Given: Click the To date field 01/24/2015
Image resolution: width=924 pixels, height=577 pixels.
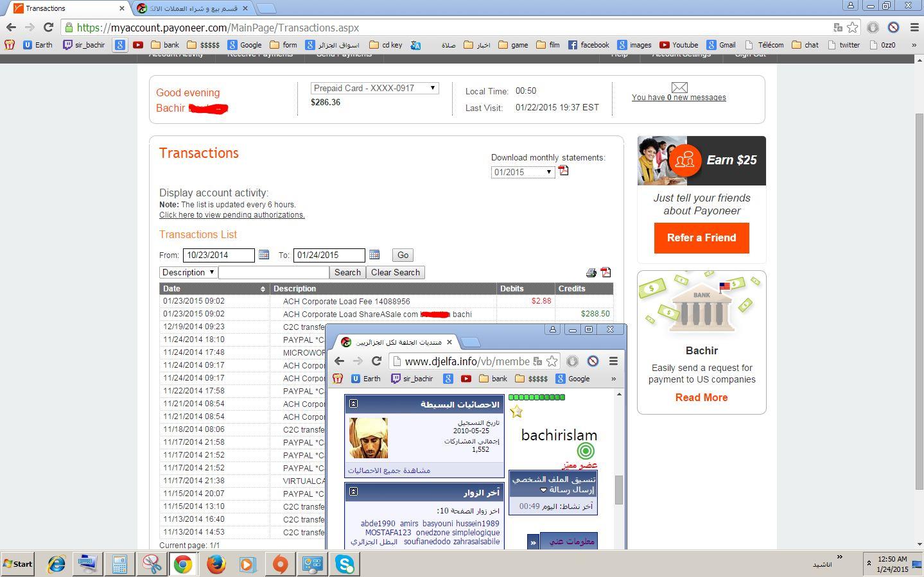Looking at the screenshot, I should click(x=329, y=255).
